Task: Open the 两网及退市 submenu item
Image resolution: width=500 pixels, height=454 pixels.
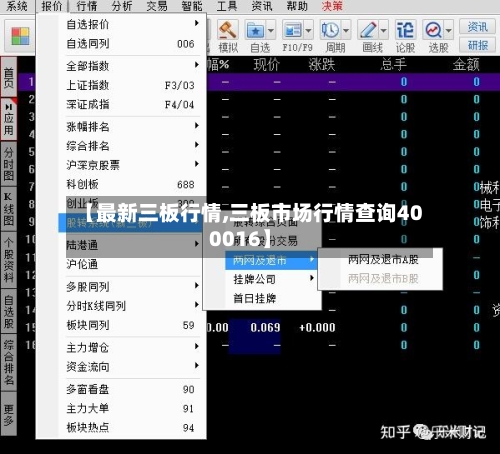Action: [271, 260]
